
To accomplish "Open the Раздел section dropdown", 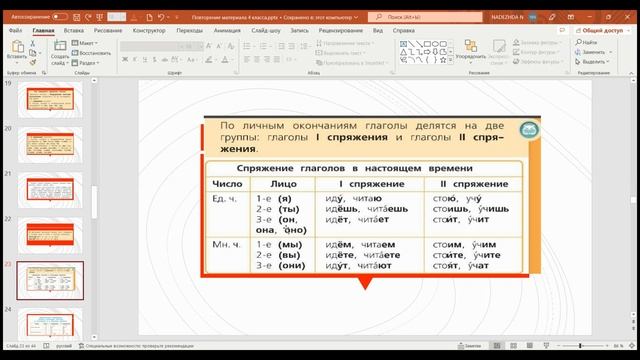I will 85,63.
